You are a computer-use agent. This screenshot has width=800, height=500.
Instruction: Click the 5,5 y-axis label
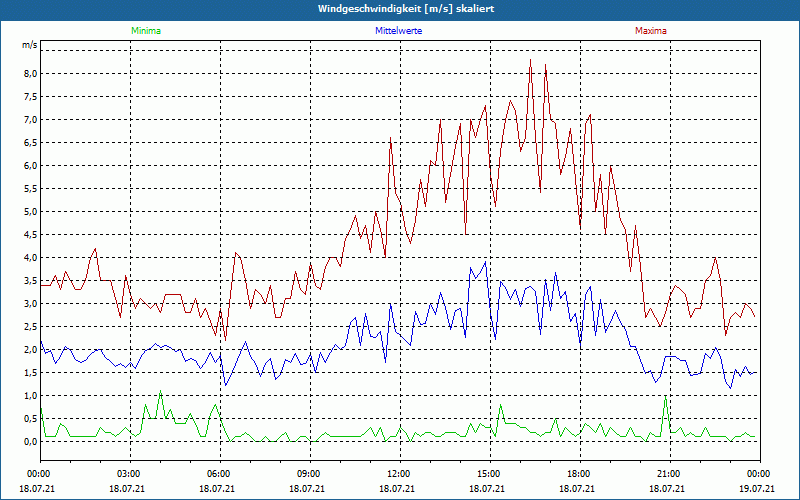tap(31, 188)
